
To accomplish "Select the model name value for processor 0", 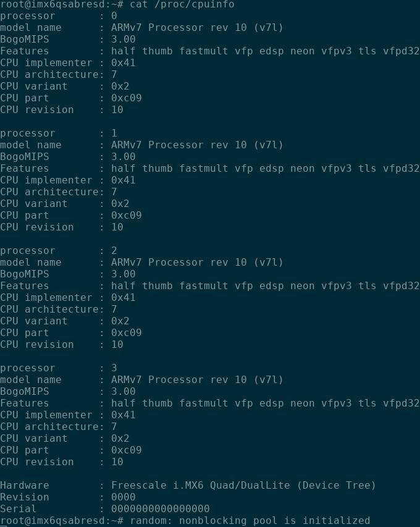I will [x=197, y=28].
